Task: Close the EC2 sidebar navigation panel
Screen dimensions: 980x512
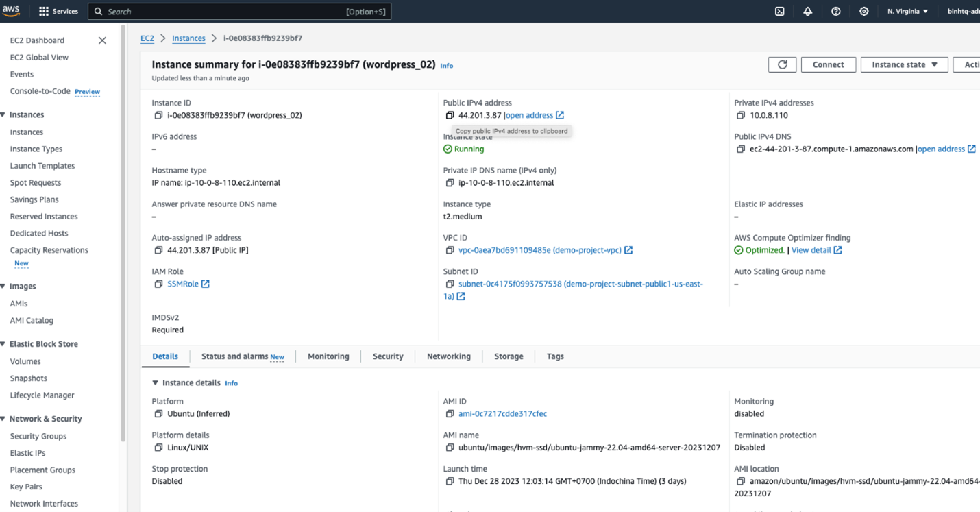Action: click(102, 40)
